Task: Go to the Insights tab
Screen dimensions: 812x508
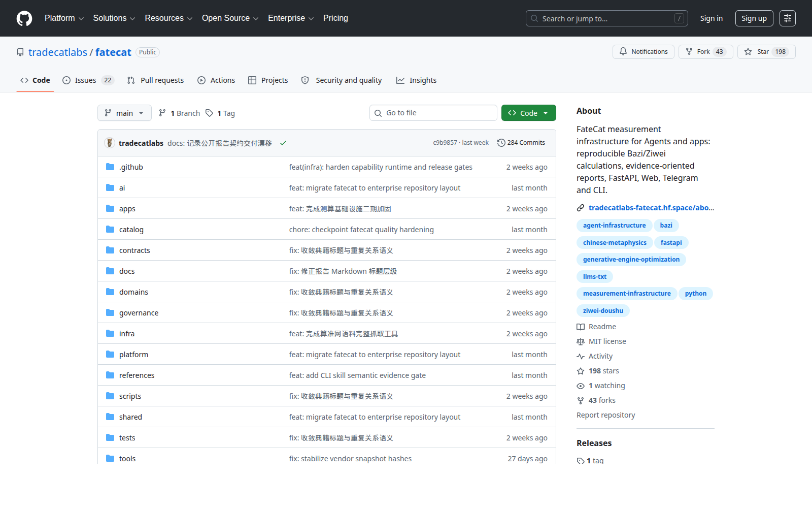Action: point(416,80)
